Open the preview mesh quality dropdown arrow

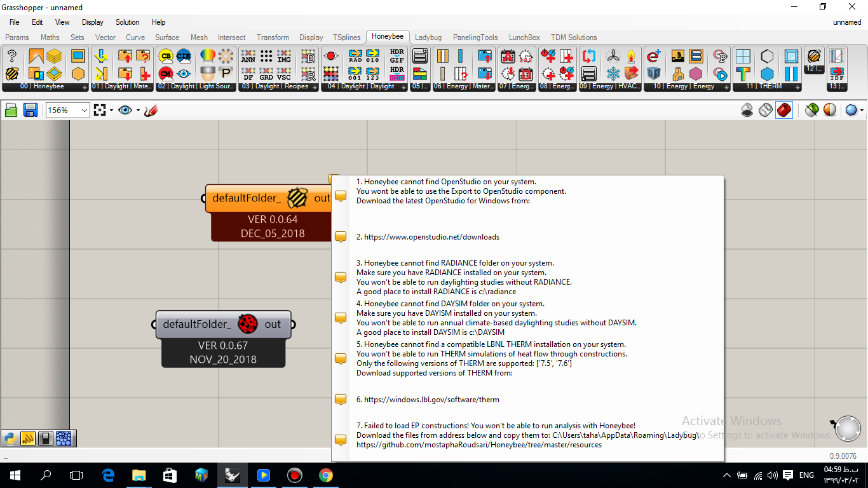[862, 111]
